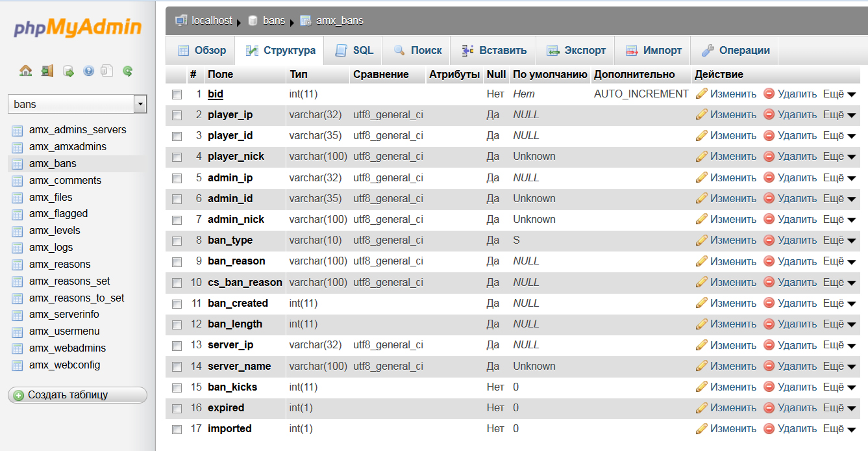Expand Ещё menu for expired row

click(839, 407)
